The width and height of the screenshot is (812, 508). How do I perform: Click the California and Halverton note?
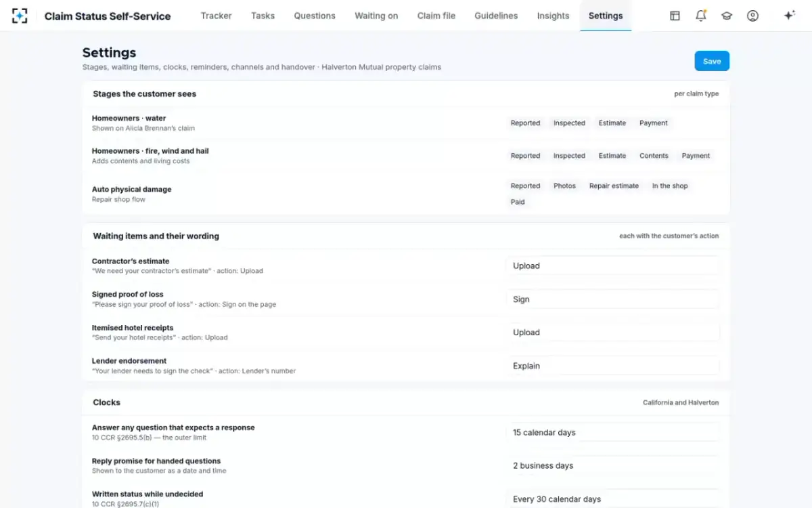tap(681, 402)
